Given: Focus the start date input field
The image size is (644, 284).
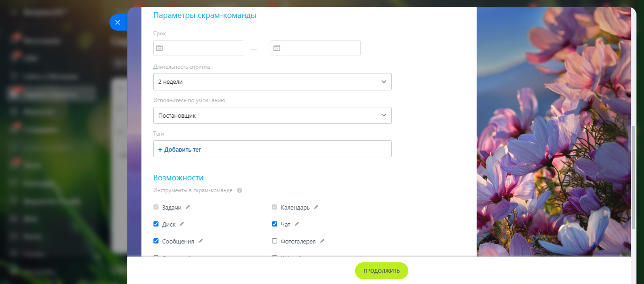Looking at the screenshot, I should tap(198, 48).
